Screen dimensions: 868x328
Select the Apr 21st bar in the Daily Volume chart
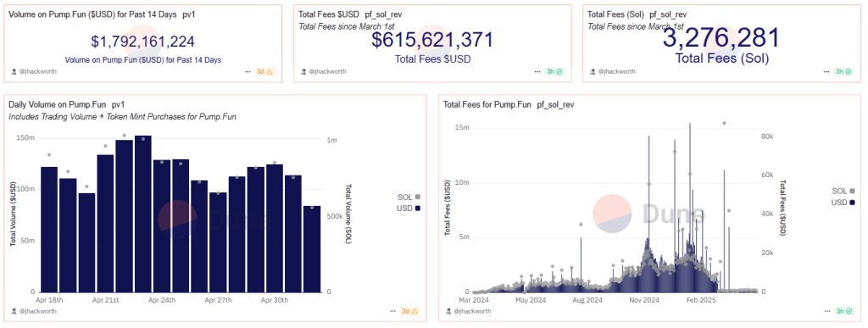click(x=106, y=223)
